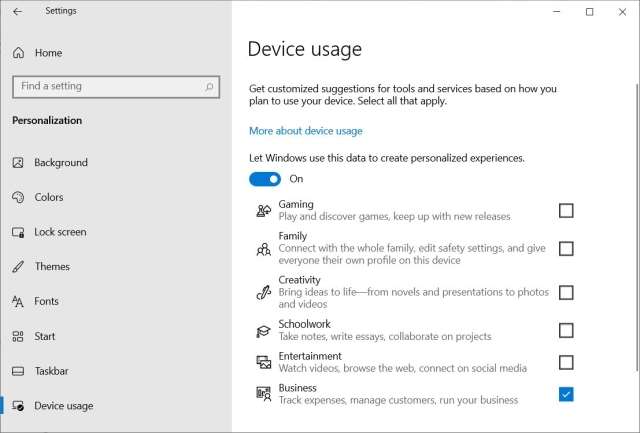Select the Colors palette icon

click(18, 198)
